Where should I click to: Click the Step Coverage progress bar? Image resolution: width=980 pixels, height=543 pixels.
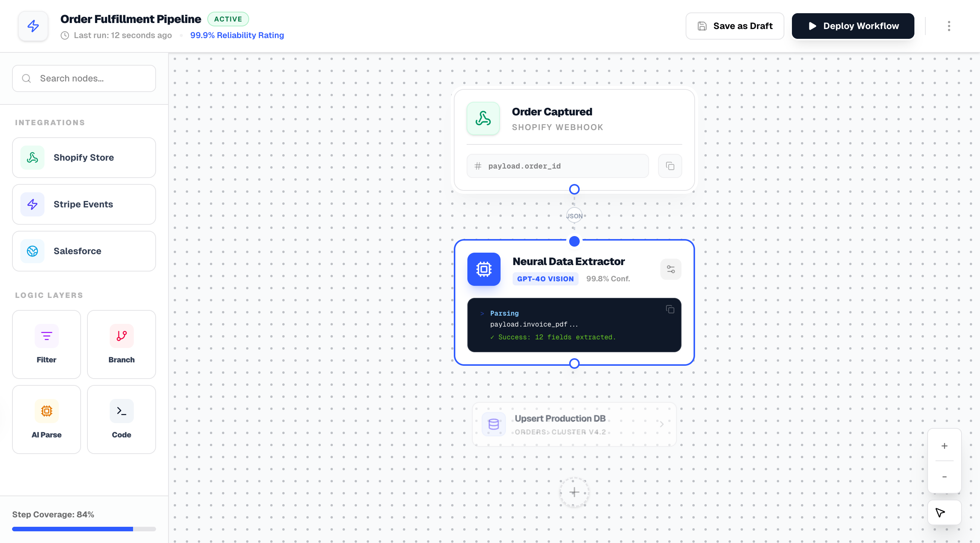[84, 529]
